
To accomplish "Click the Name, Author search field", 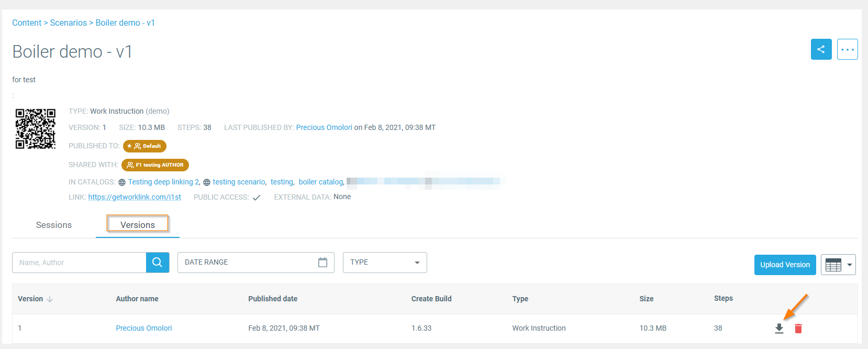I will pyautogui.click(x=79, y=263).
